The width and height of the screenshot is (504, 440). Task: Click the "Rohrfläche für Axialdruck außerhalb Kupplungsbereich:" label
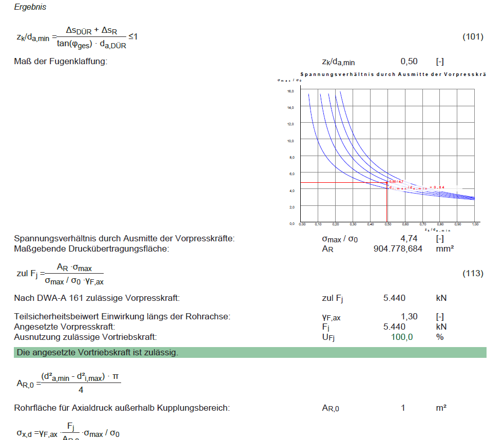tap(122, 408)
